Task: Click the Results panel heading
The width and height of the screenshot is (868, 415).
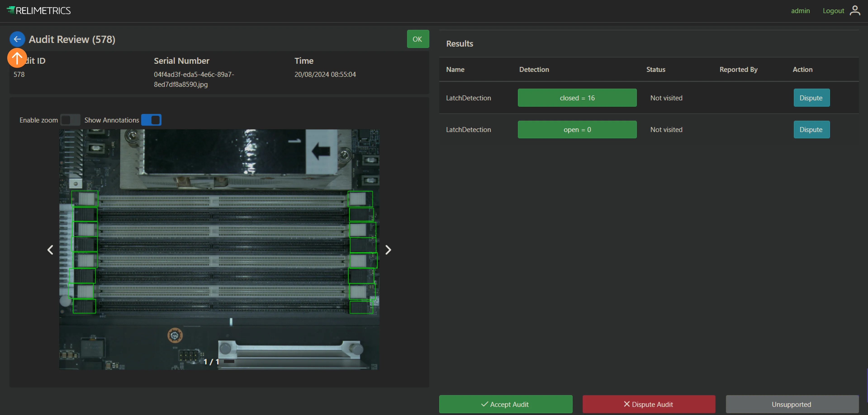Action: (460, 44)
